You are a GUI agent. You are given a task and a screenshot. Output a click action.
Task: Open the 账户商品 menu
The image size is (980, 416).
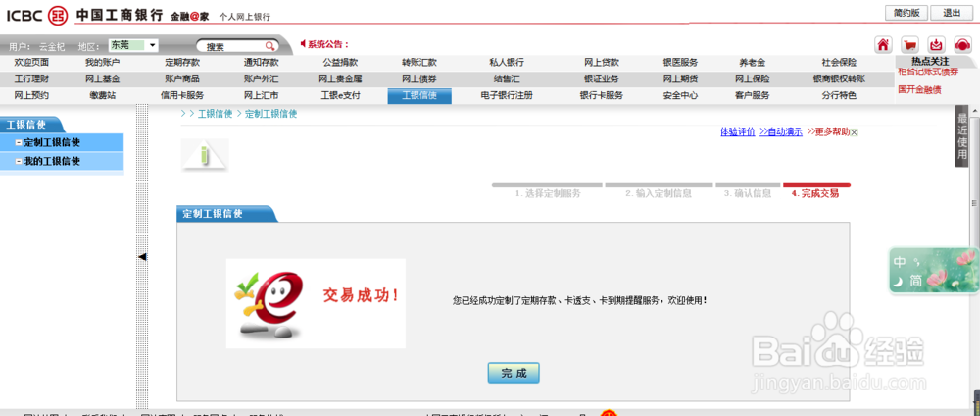click(x=182, y=78)
